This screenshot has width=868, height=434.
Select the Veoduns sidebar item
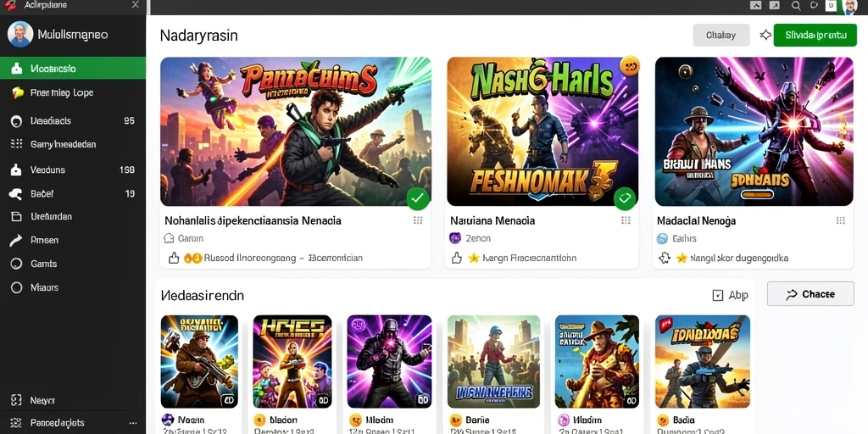73,170
